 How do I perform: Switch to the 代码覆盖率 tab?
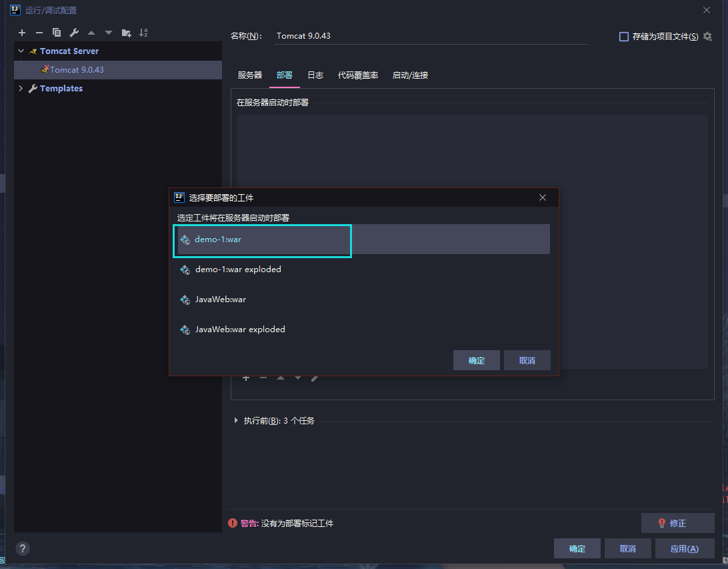pyautogui.click(x=358, y=75)
